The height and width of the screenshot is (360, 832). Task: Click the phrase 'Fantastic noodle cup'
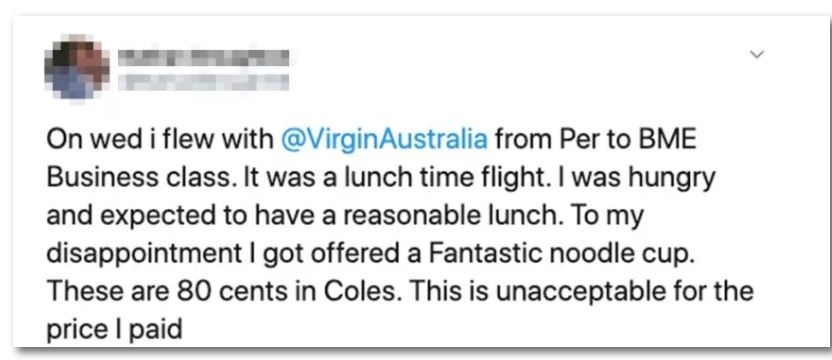(561, 254)
